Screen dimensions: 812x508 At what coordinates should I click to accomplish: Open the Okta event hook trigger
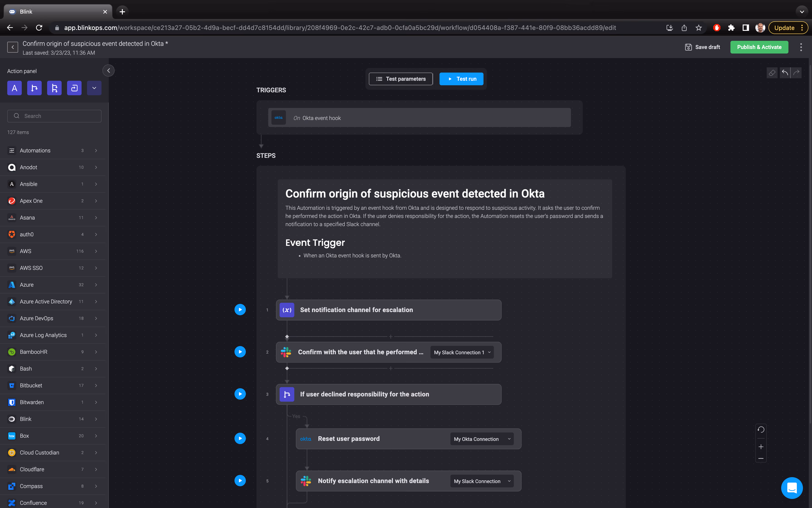419,118
